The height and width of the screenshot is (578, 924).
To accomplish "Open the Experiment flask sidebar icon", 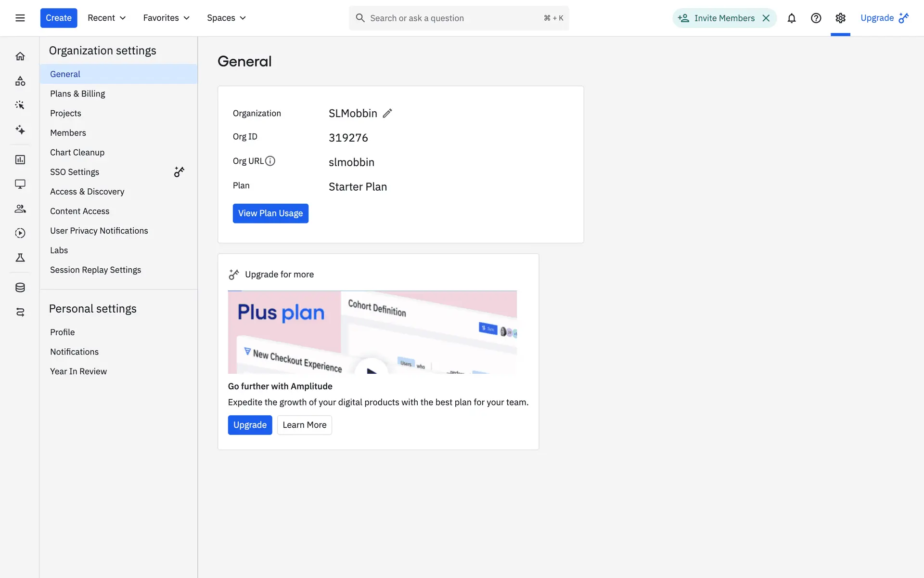I will (x=20, y=258).
